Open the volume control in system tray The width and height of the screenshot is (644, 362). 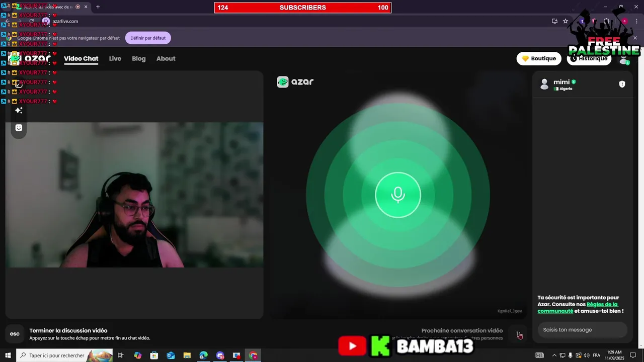587,355
